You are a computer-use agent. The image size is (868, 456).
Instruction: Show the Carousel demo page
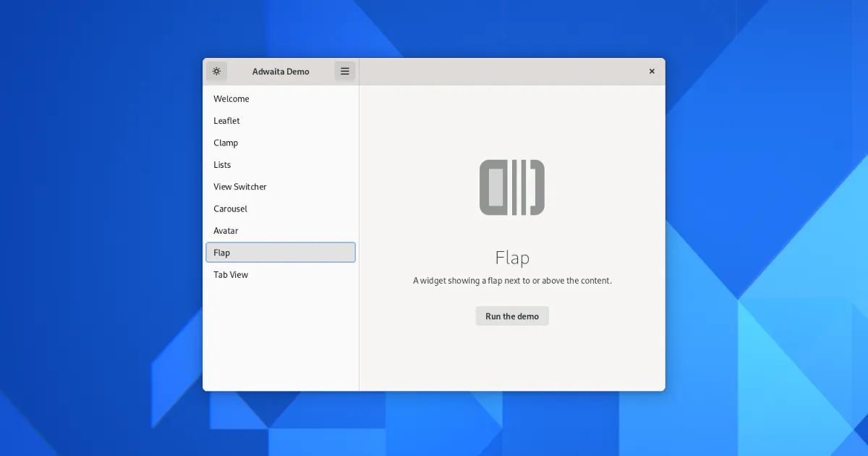pos(231,209)
